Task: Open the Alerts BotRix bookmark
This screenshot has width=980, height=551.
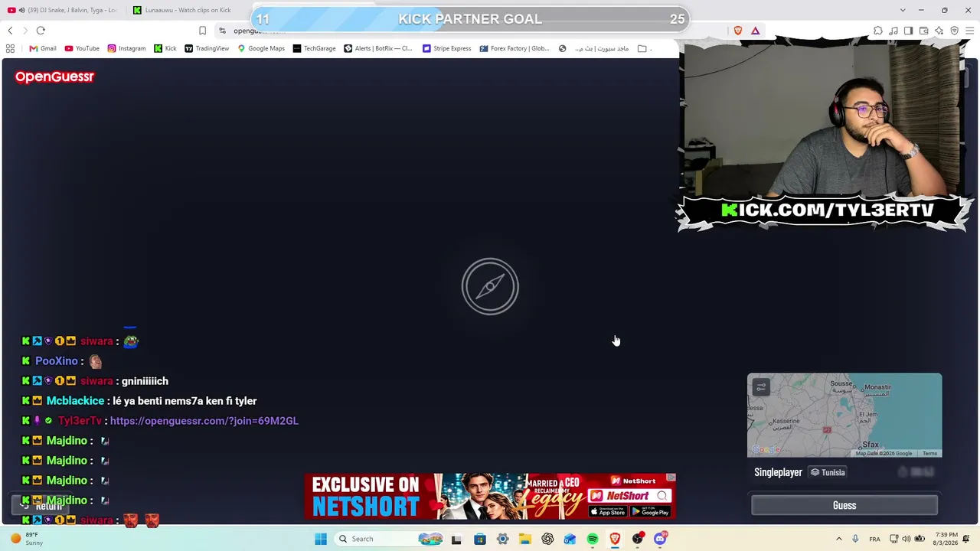Action: [378, 48]
